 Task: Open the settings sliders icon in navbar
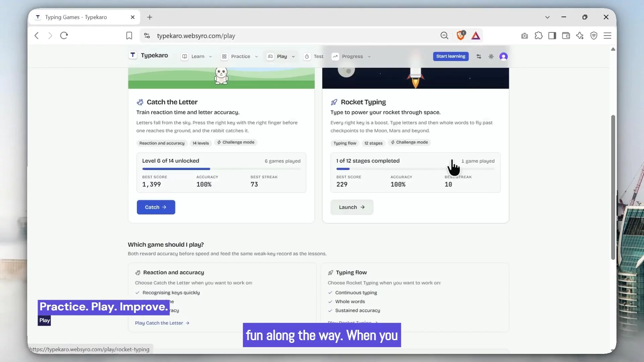[479, 57]
